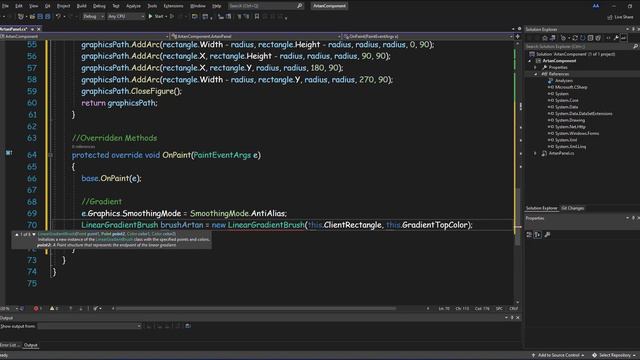This screenshot has width=640, height=360.
Task: Click the override indicator icon on line 64
Action: (9, 153)
